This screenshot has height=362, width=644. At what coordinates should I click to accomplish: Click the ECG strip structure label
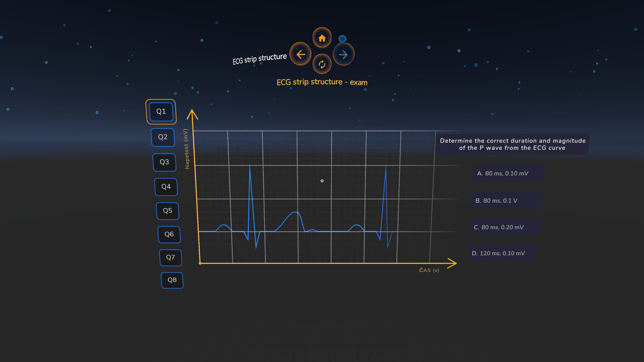point(259,59)
